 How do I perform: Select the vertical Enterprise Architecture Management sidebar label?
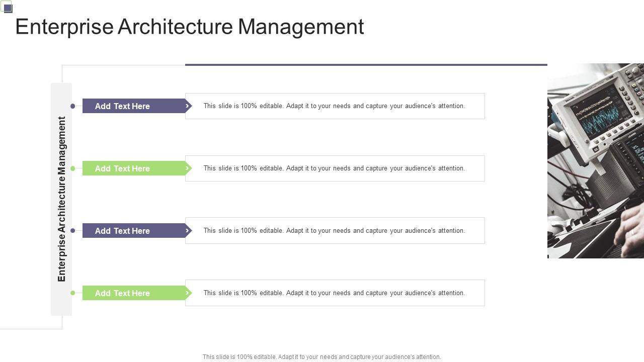click(x=61, y=199)
